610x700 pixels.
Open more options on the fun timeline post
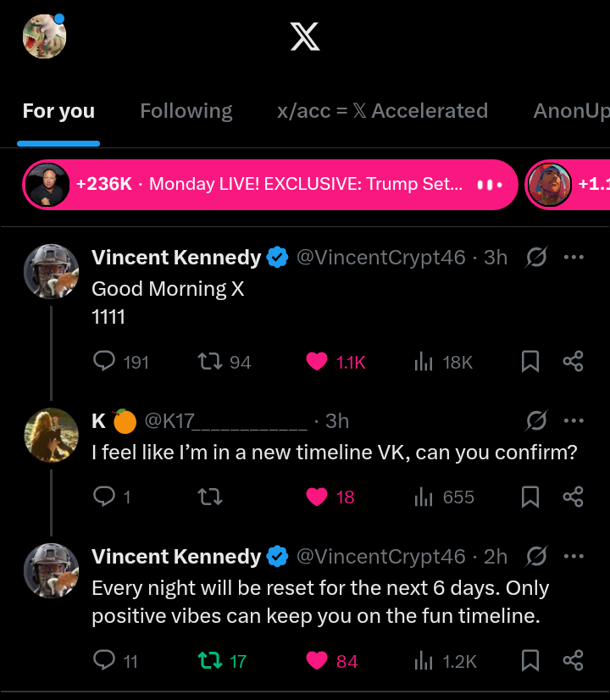(574, 556)
